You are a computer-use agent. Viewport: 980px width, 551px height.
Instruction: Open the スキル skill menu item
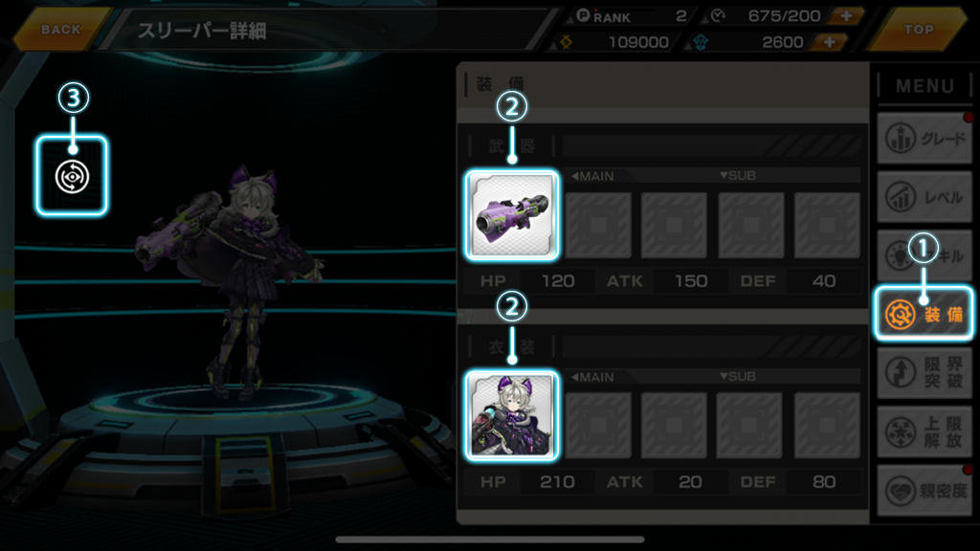click(924, 255)
